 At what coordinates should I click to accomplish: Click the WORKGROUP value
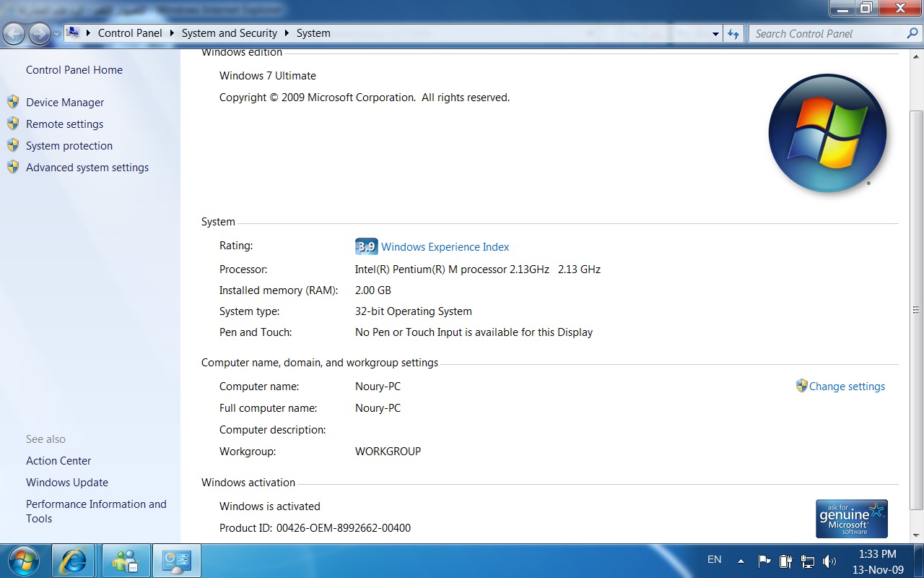coord(388,452)
